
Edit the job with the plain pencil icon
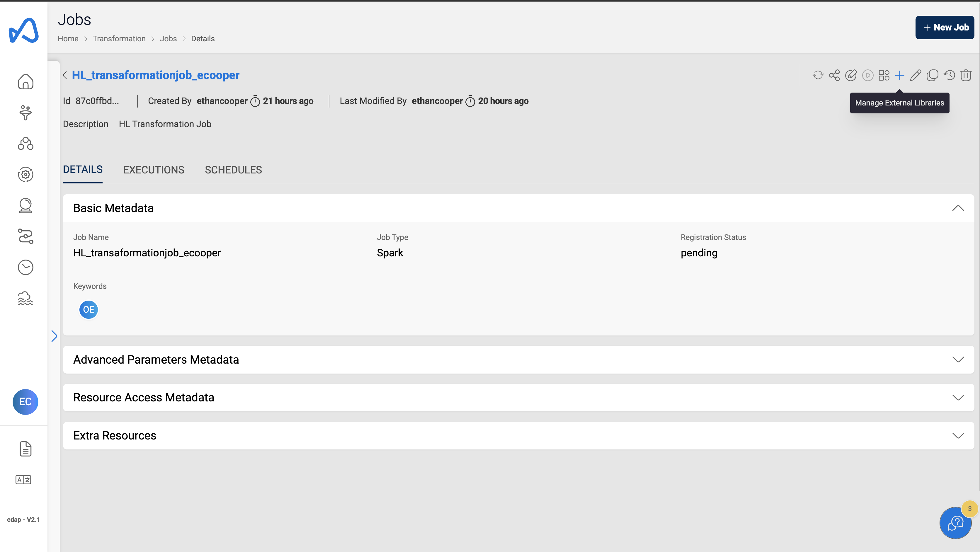tap(916, 75)
